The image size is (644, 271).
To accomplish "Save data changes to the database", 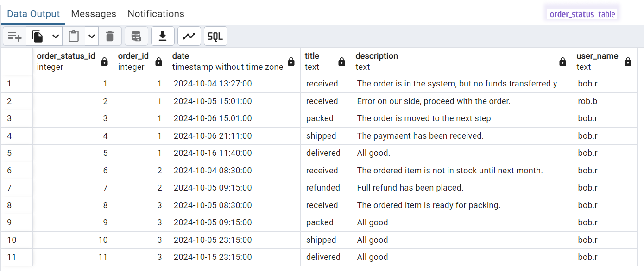I will 136,36.
